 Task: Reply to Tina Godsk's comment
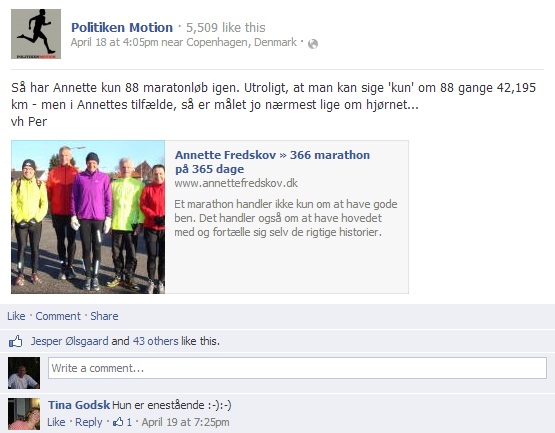(x=88, y=422)
